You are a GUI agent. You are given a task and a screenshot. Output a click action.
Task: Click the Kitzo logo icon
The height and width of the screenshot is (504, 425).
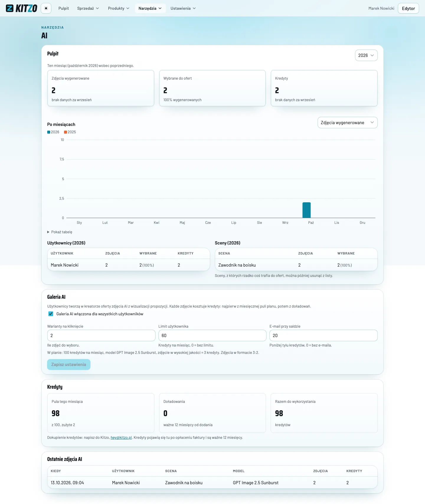10,8
